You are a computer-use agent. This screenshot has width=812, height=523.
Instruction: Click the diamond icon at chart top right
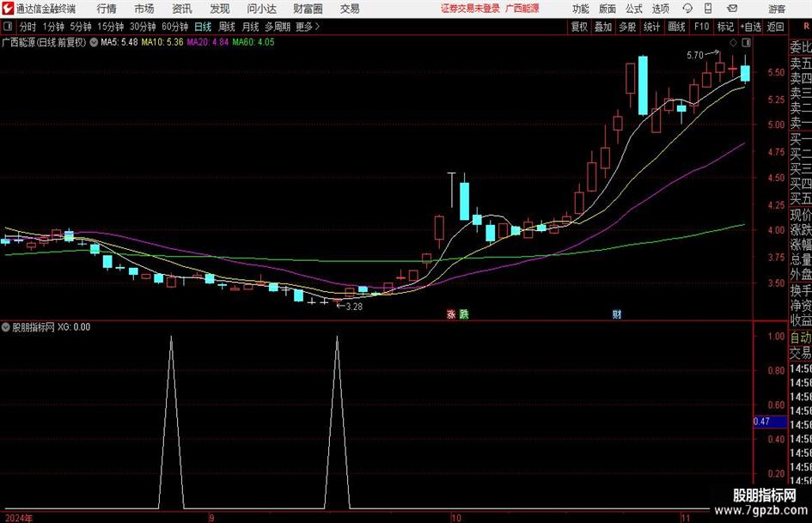click(x=733, y=42)
